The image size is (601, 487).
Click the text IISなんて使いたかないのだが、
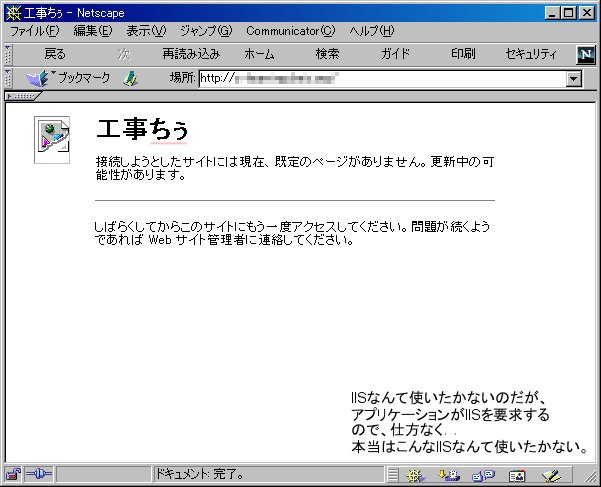pos(448,398)
